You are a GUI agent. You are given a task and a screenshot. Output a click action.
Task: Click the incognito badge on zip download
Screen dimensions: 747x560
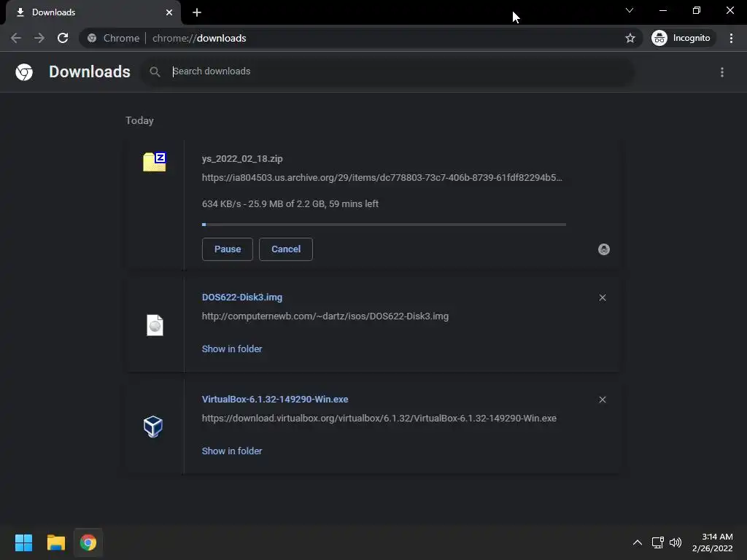603,249
